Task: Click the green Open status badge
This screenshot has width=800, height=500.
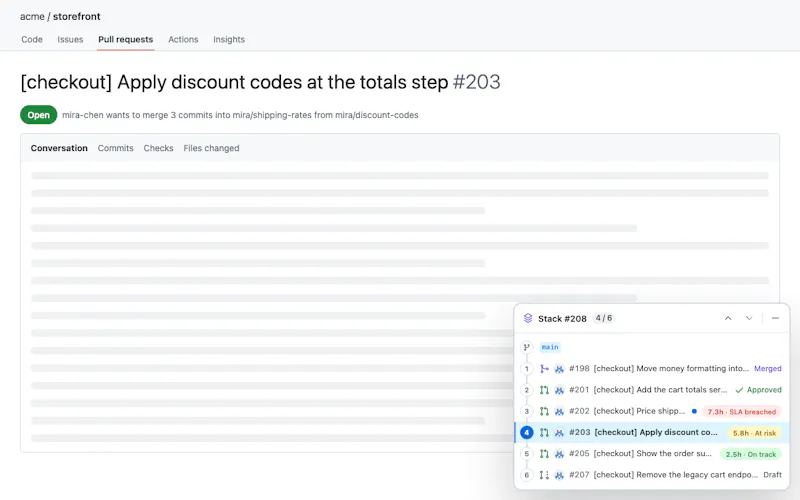Action: click(39, 115)
